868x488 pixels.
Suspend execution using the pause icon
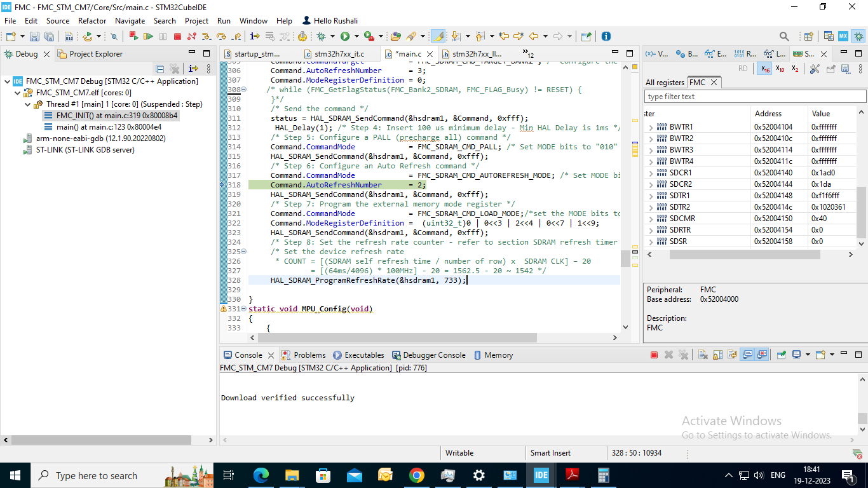point(163,36)
